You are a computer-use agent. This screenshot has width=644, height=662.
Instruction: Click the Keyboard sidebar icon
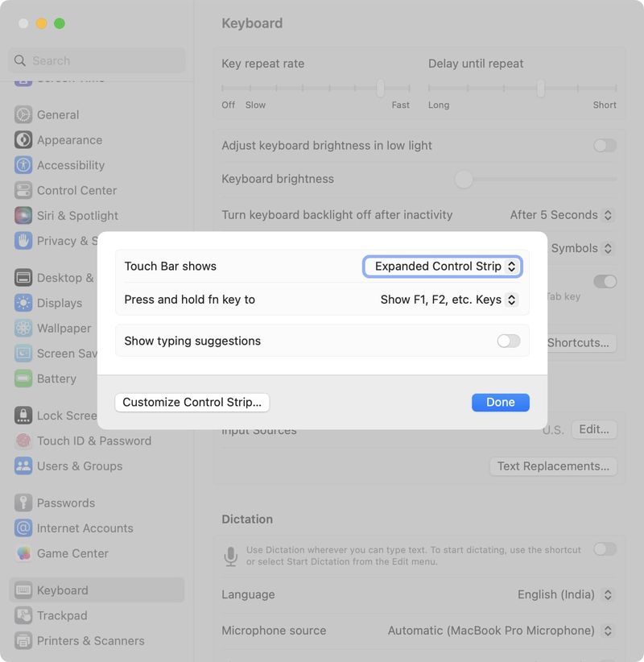pos(23,590)
